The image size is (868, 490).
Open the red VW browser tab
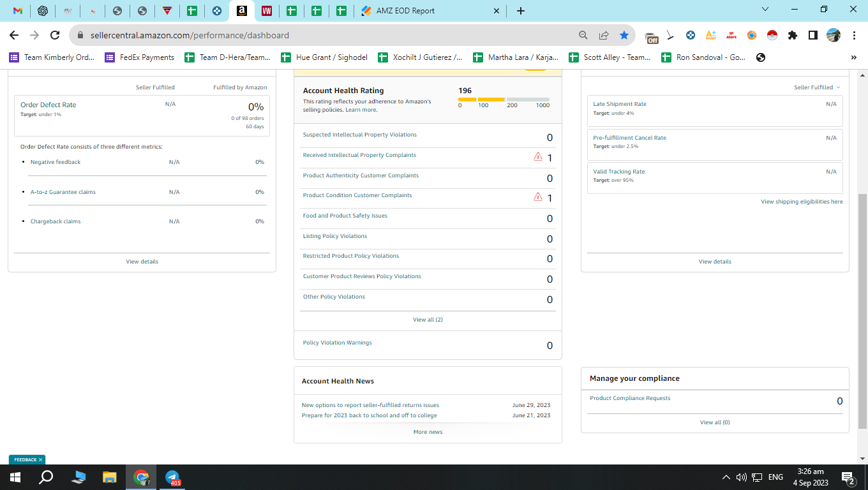[x=267, y=11]
